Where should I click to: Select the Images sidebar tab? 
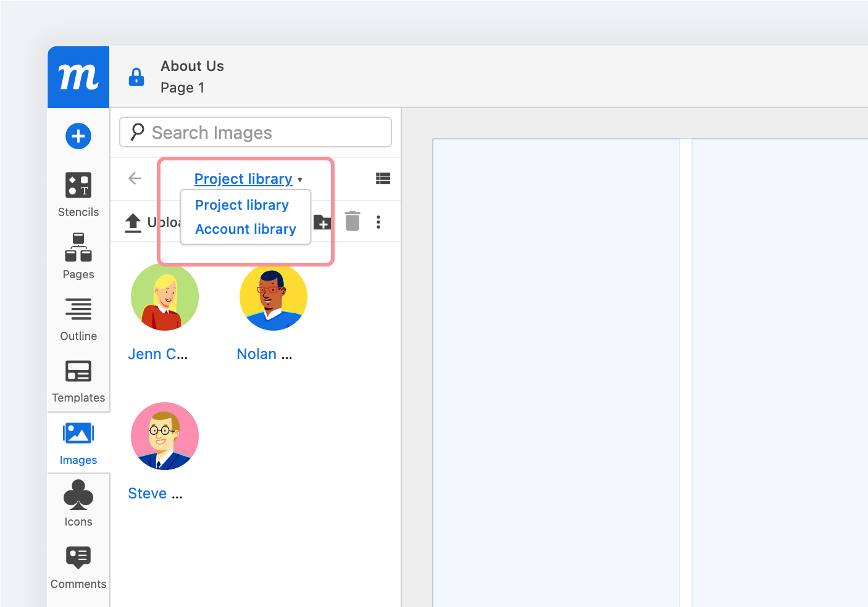pyautogui.click(x=78, y=443)
